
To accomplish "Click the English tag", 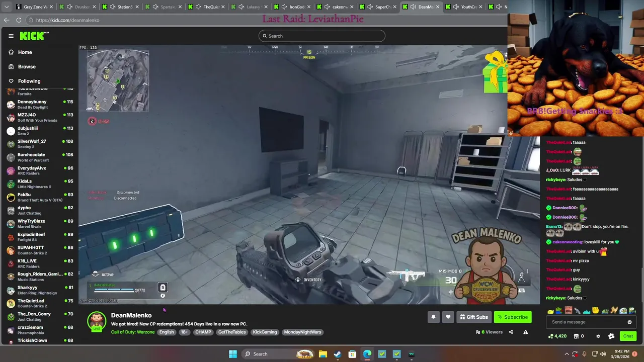I will tap(167, 332).
